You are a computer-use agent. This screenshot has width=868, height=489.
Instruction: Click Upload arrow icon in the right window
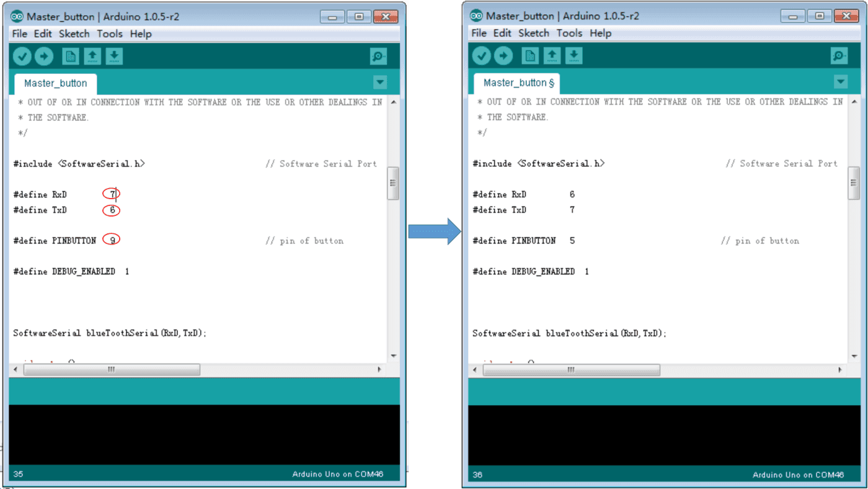(503, 56)
